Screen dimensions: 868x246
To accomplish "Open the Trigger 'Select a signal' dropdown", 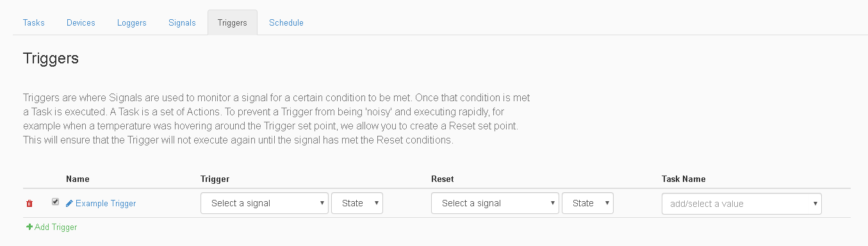I will (x=265, y=203).
